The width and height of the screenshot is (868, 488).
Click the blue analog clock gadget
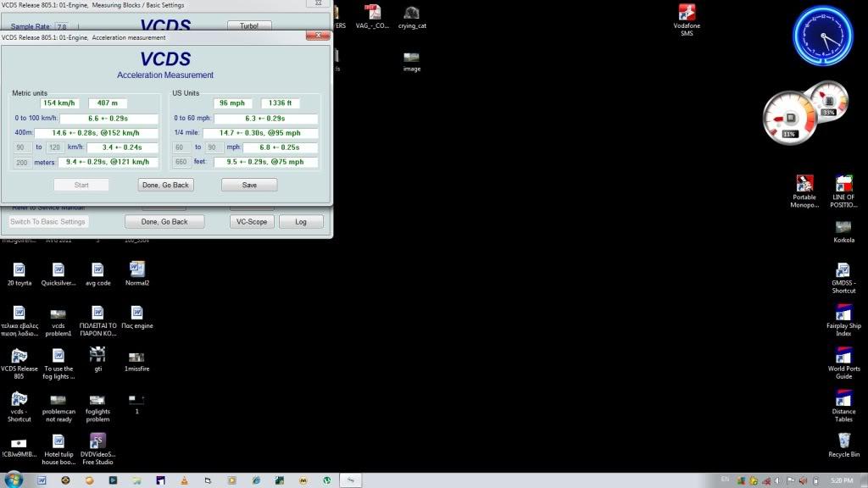pyautogui.click(x=823, y=36)
